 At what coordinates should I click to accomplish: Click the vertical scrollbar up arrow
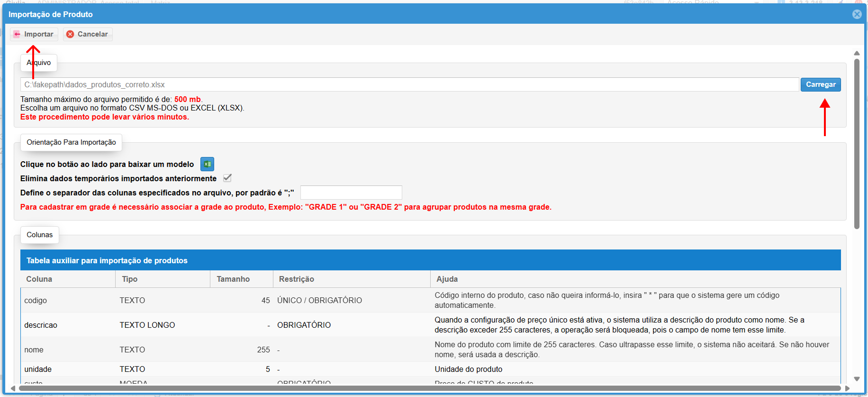coord(857,53)
